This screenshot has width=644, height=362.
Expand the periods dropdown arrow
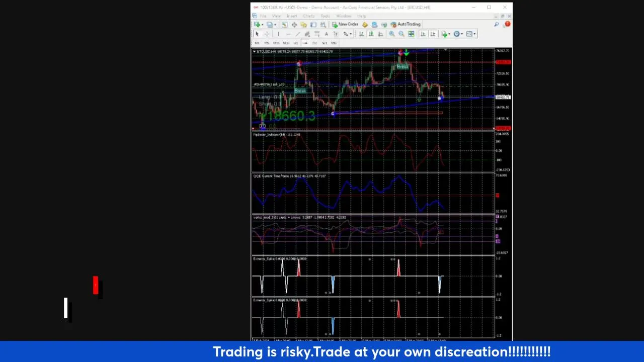[x=462, y=34]
